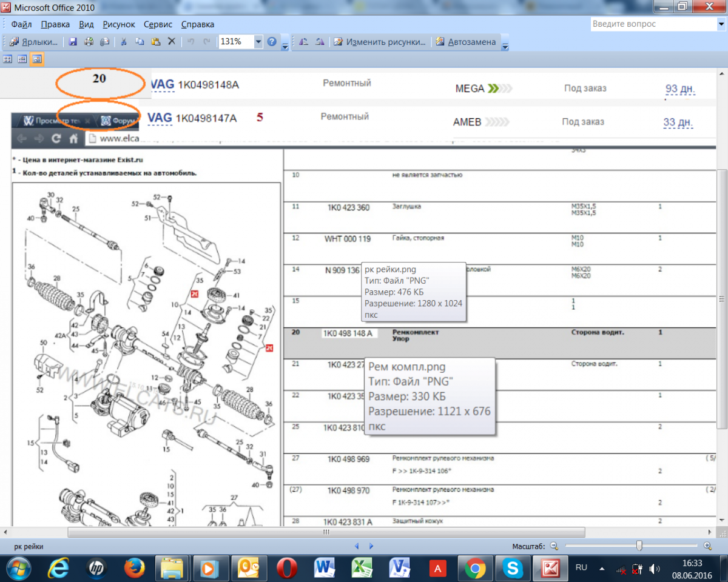728x582 pixels.
Task: Open Word from the taskbar
Action: coord(325,569)
